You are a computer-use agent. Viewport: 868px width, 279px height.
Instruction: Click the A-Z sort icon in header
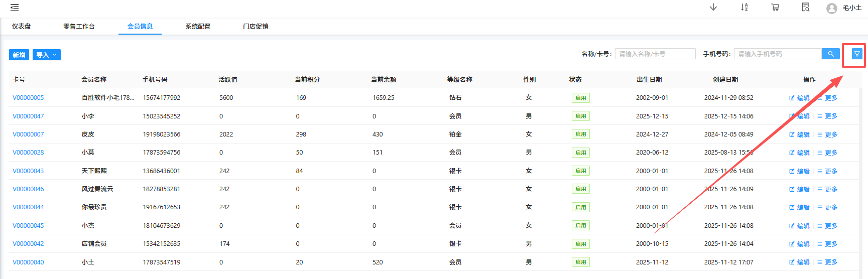pyautogui.click(x=744, y=7)
